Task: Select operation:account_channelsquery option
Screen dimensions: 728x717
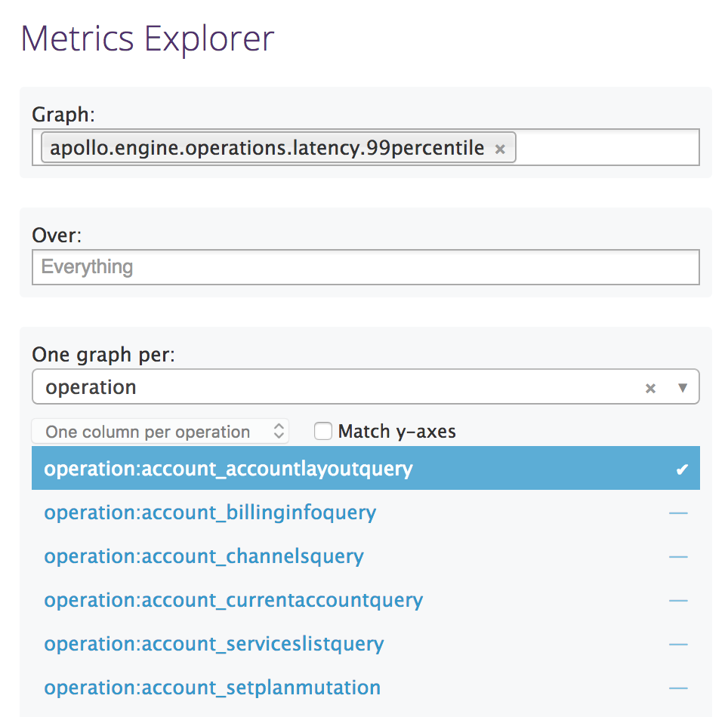Action: tap(204, 556)
